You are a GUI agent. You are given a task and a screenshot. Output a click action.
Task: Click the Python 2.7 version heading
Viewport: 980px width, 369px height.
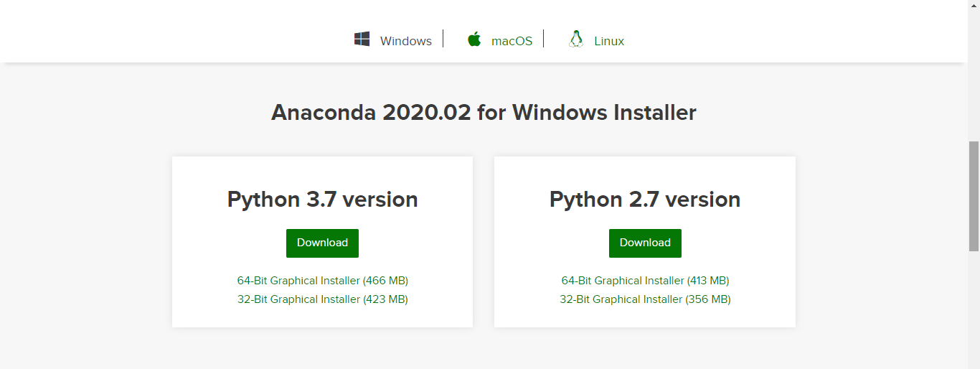point(645,199)
